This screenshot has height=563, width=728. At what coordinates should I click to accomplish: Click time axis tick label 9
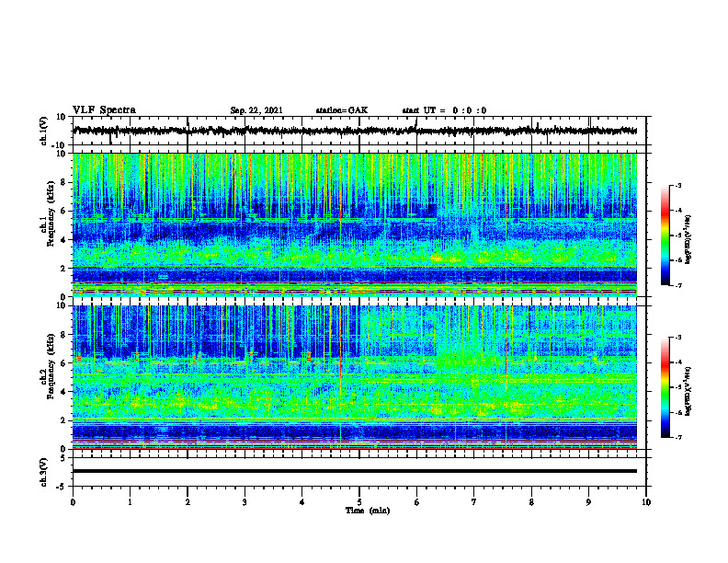coord(588,502)
